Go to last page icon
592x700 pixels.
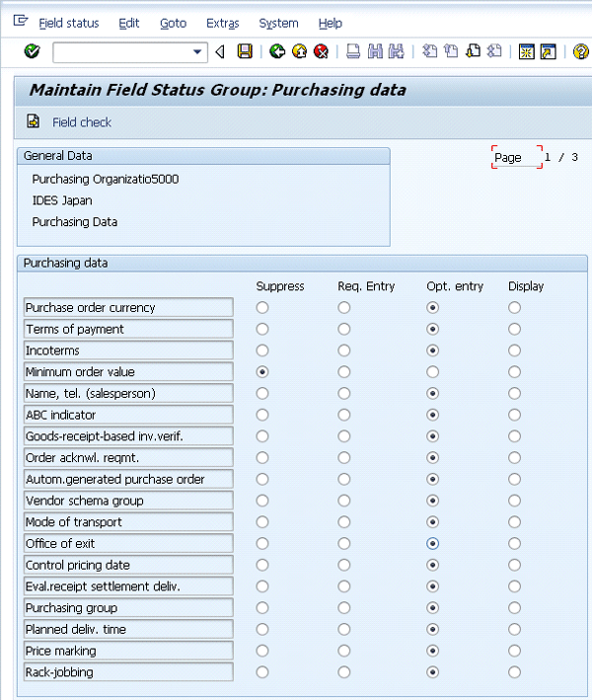point(494,51)
